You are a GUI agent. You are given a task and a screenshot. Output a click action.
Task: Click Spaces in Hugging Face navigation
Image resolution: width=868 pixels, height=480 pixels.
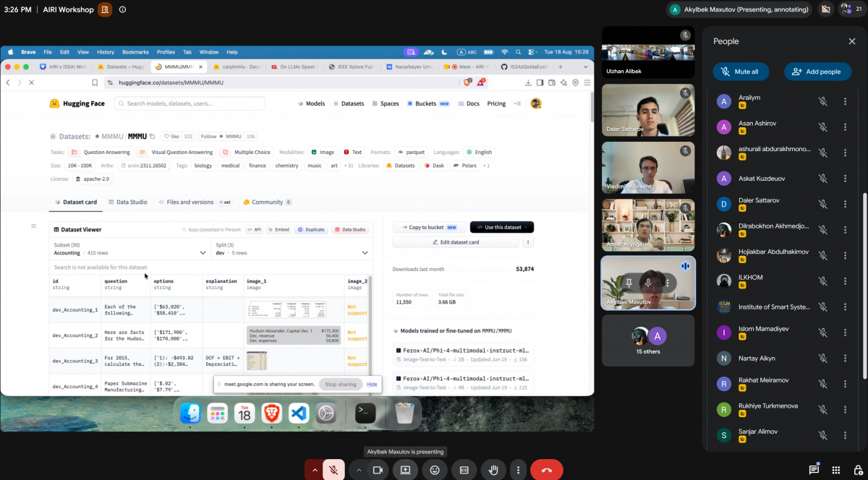[x=386, y=103]
